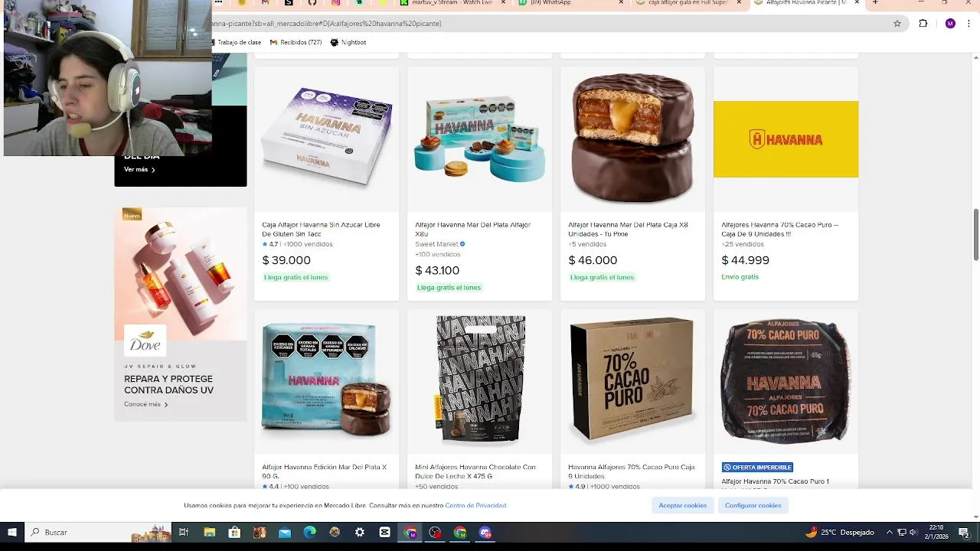This screenshot has height=551, width=980.
Task: Open the Nightbot bookmark
Action: [348, 42]
